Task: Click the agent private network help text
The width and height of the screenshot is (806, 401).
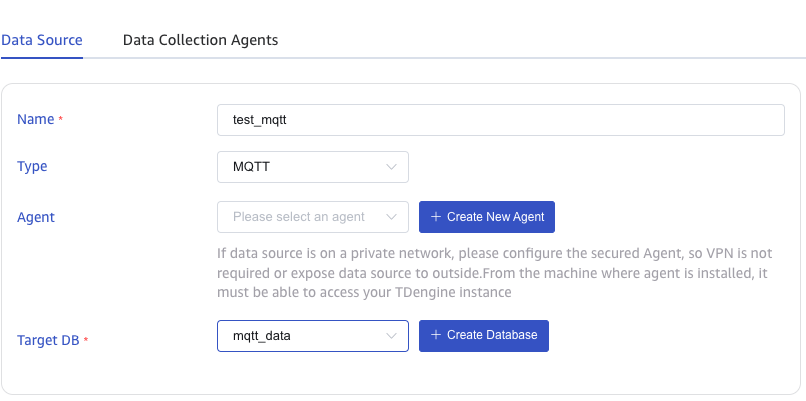Action: [x=495, y=273]
